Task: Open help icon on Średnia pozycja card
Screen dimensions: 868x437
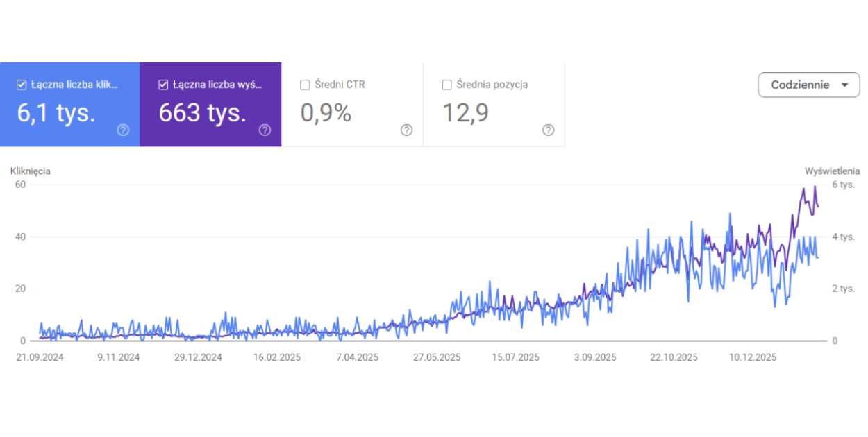Action: 548,130
